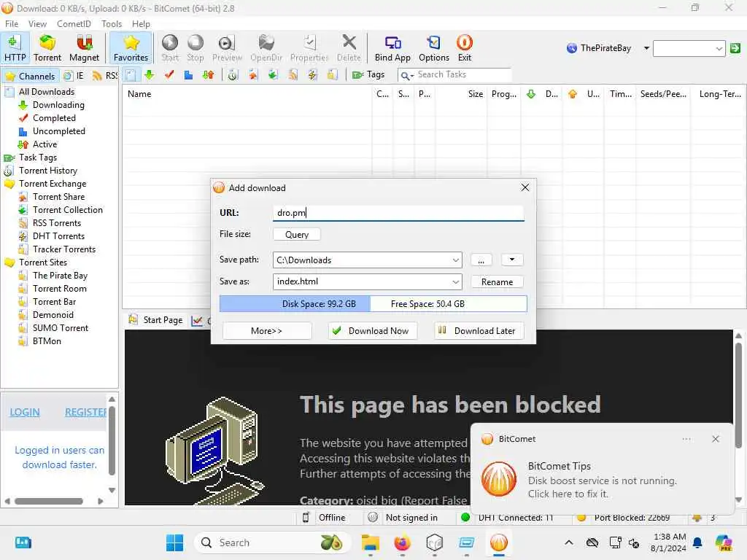This screenshot has width=747, height=560.
Task: Select The Pirate Bay tree item
Action: point(60,276)
